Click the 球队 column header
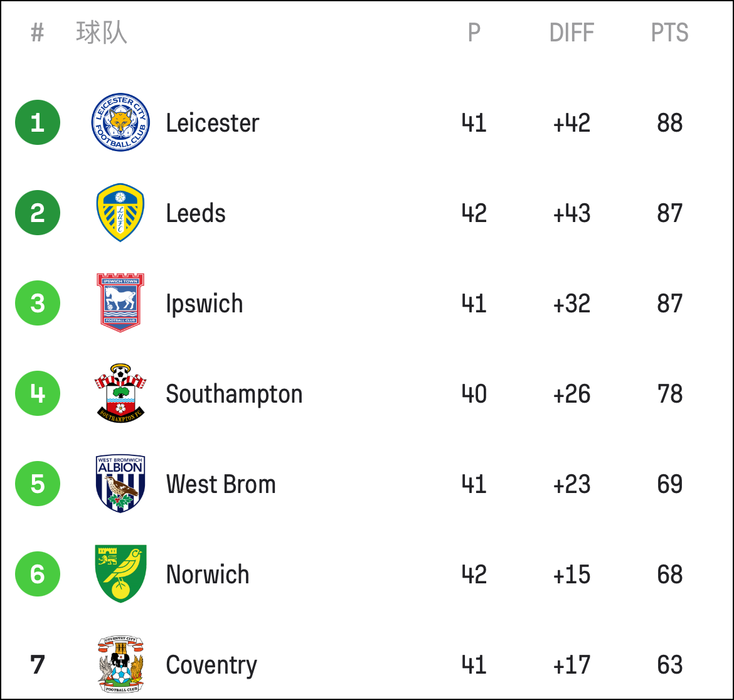734x700 pixels. pyautogui.click(x=102, y=33)
